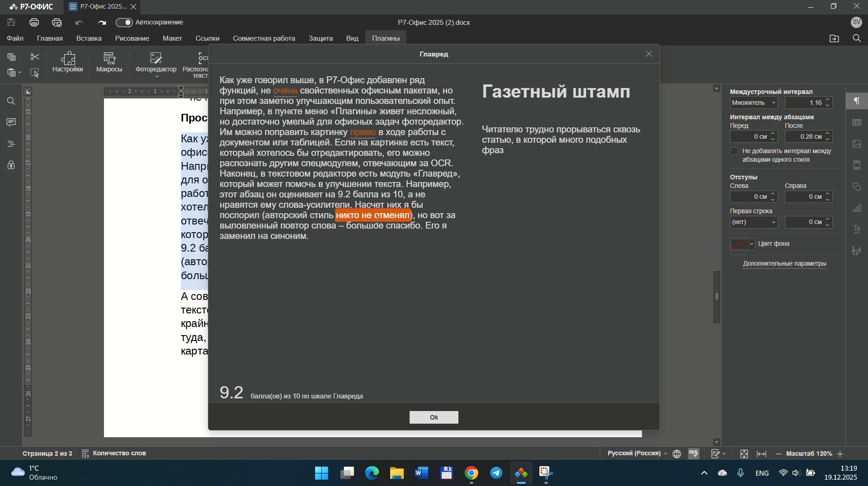Open the Первая строка dropdown
Screen dimensions: 868x486
pos(754,223)
